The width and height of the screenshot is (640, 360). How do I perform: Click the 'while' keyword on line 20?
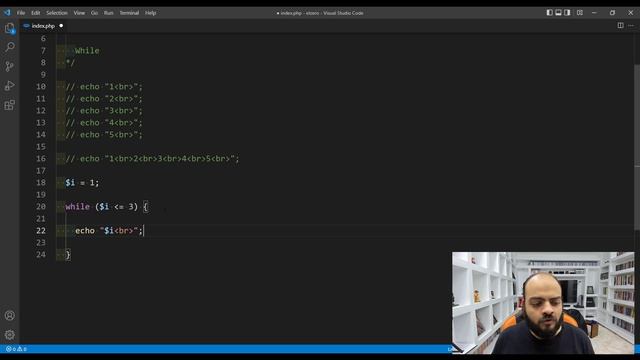[78, 207]
